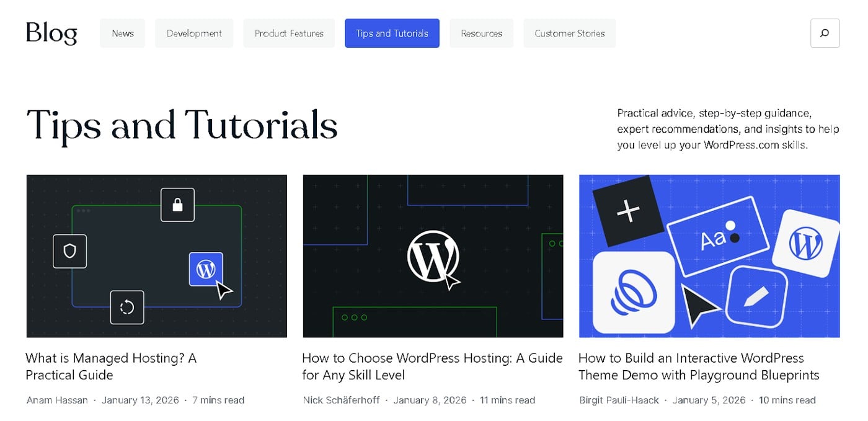This screenshot has width=868, height=421.
Task: Click the blue Playground Blueprints thumbnail image
Action: point(709,255)
